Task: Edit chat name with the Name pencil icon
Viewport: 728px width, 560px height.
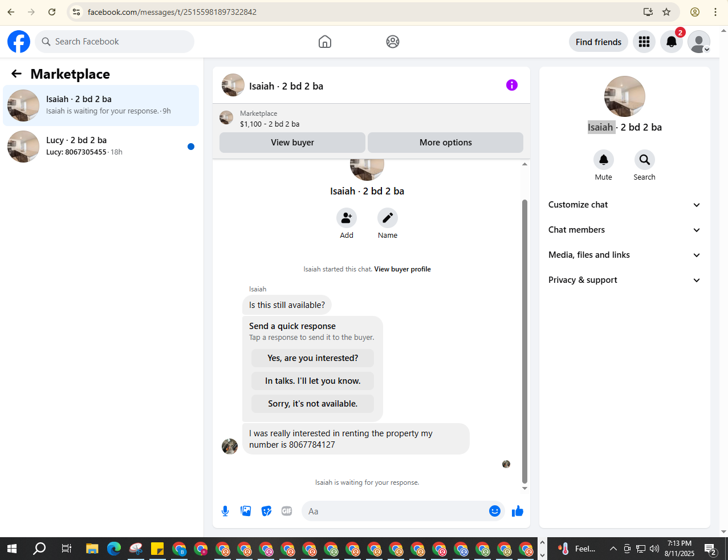Action: coord(388,218)
